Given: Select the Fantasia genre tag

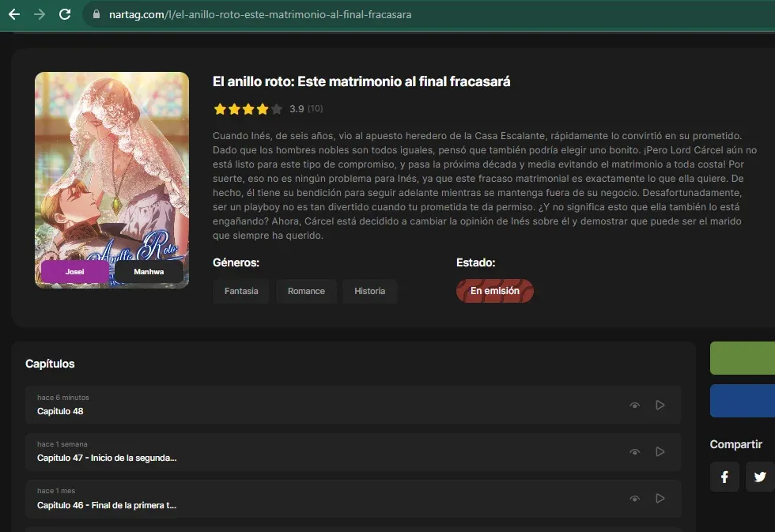Looking at the screenshot, I should click(241, 291).
